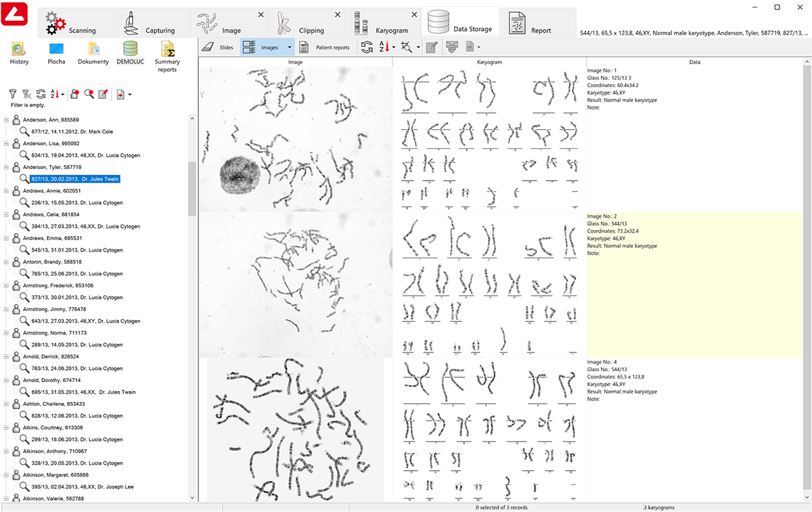The image size is (812, 512).
Task: Click the export document icon in the images toolbar
Action: 470,47
